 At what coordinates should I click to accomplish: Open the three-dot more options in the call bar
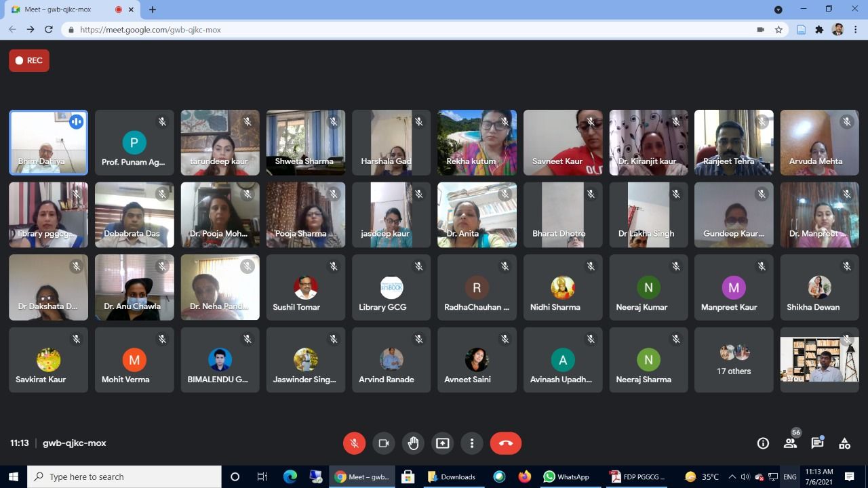472,443
